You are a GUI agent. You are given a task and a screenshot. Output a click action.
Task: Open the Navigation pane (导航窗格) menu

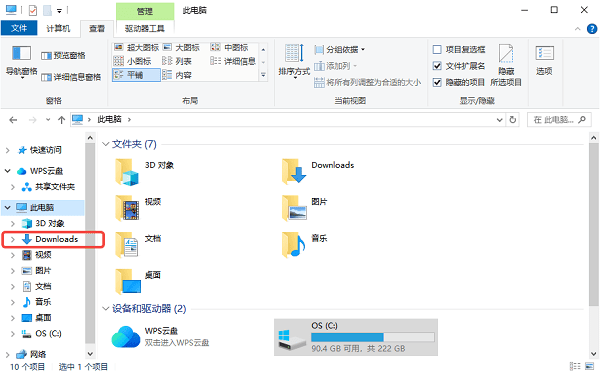pyautogui.click(x=21, y=62)
